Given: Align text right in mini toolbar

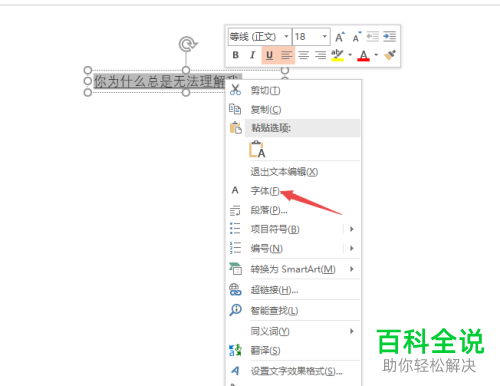Looking at the screenshot, I should [x=320, y=55].
